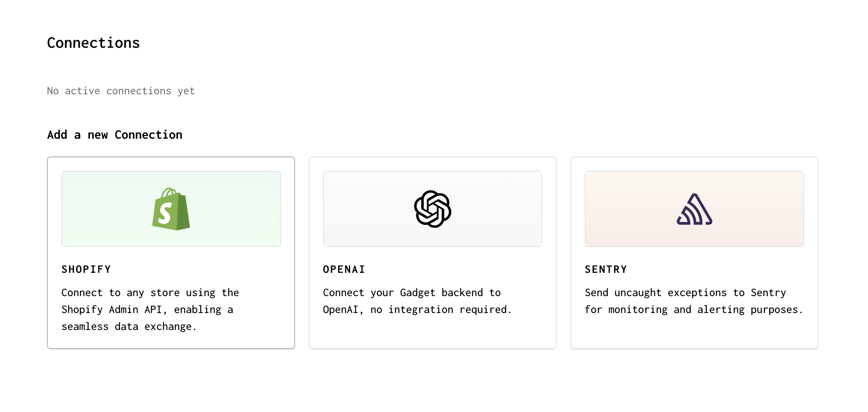Screen dimensions: 868x412
Task: Click the Sentry monitoring and alerting description
Action: 693,301
